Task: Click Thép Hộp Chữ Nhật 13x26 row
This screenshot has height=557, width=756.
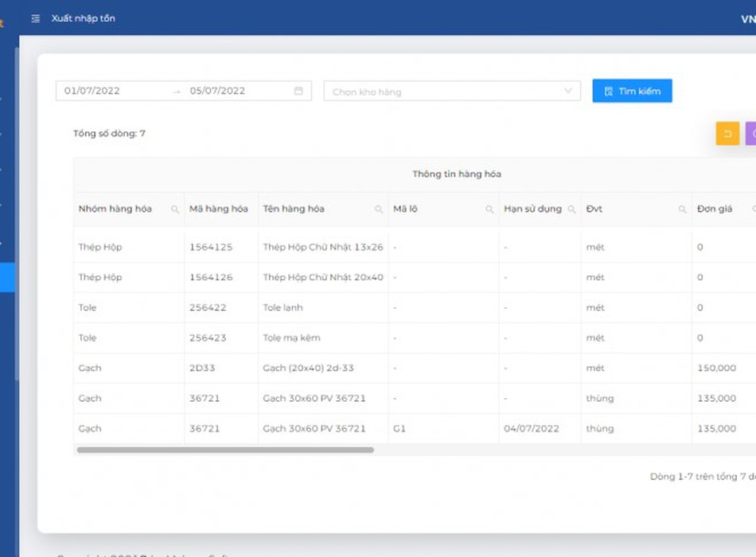Action: tap(415, 247)
